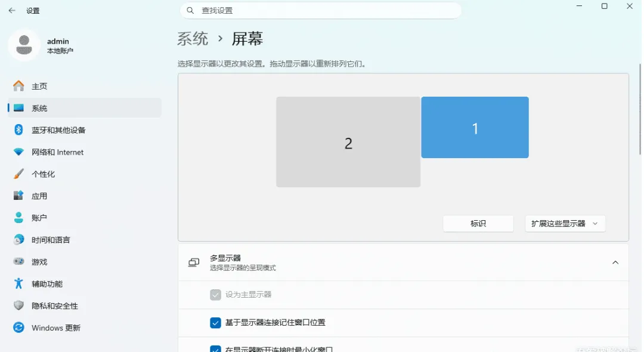Screen dimensions: 644x352
Task: Select display 2 in the arrangement
Action: (348, 142)
